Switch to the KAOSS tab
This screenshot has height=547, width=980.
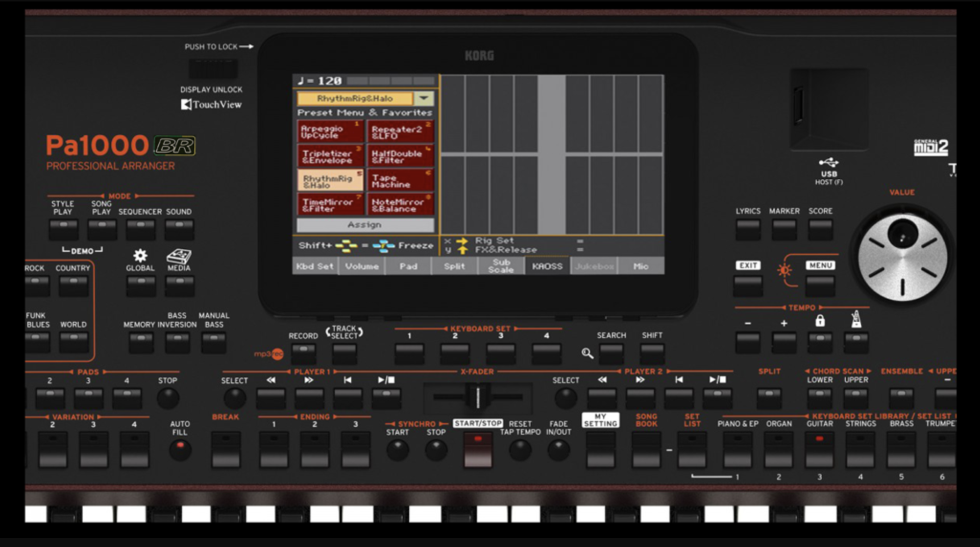point(547,266)
